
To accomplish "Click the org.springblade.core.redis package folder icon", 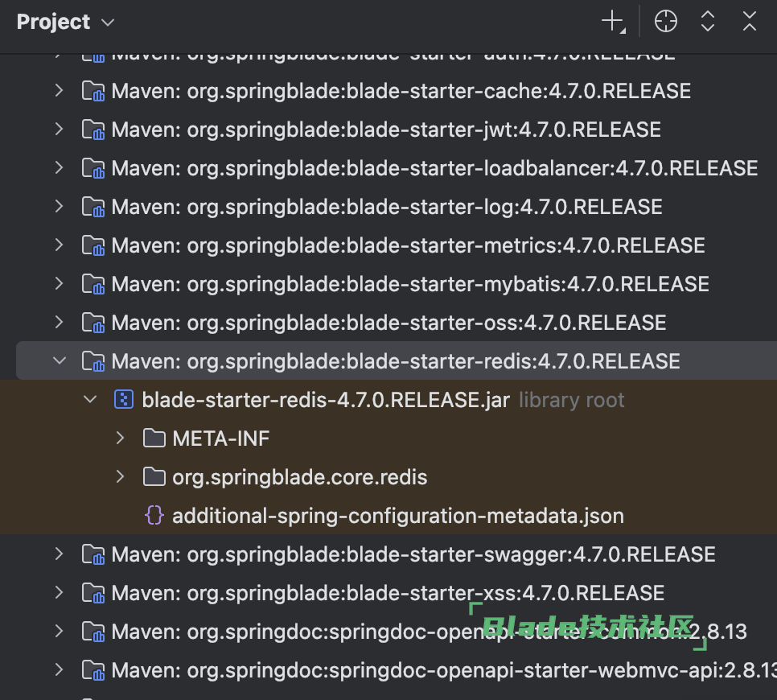I will click(154, 477).
